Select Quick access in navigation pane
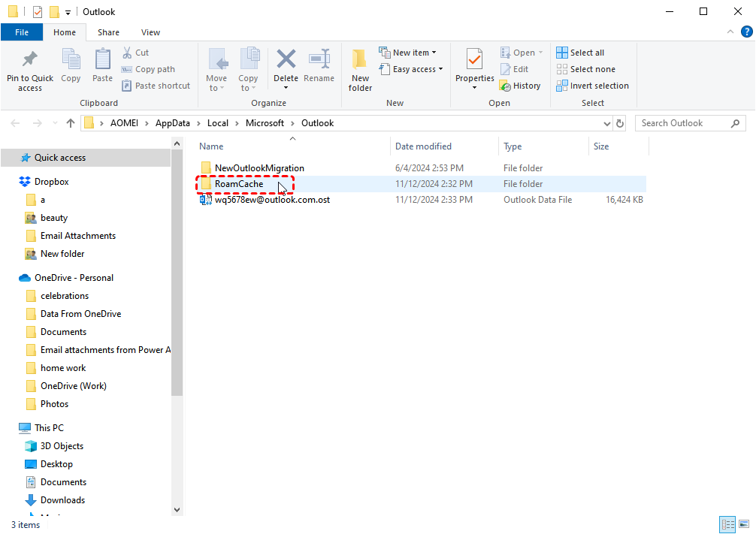 60,158
